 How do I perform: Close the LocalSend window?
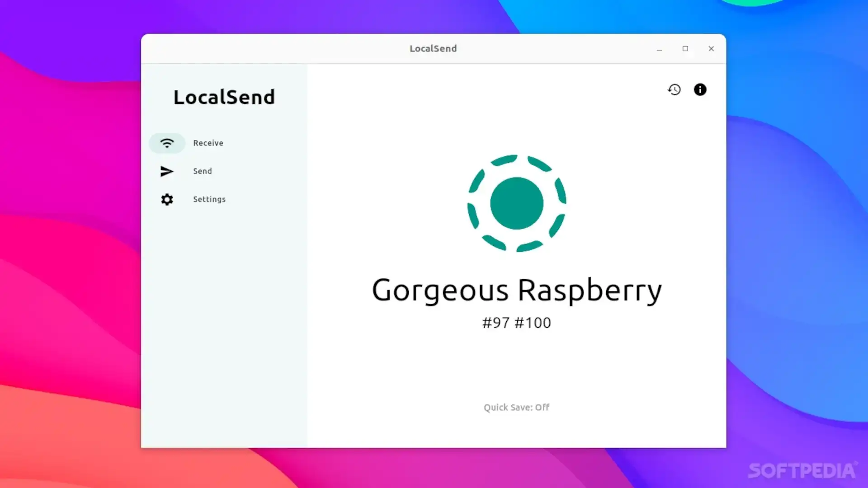click(x=711, y=49)
